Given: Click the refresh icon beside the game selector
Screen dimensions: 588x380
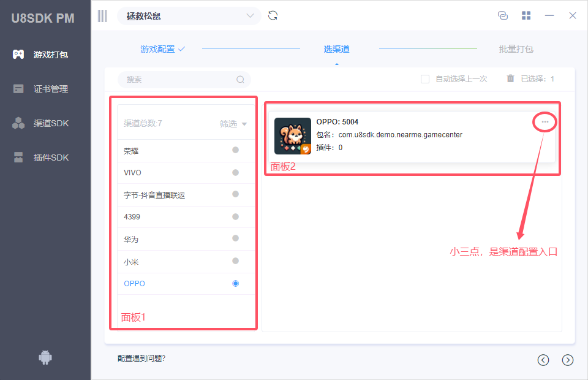Looking at the screenshot, I should 273,15.
